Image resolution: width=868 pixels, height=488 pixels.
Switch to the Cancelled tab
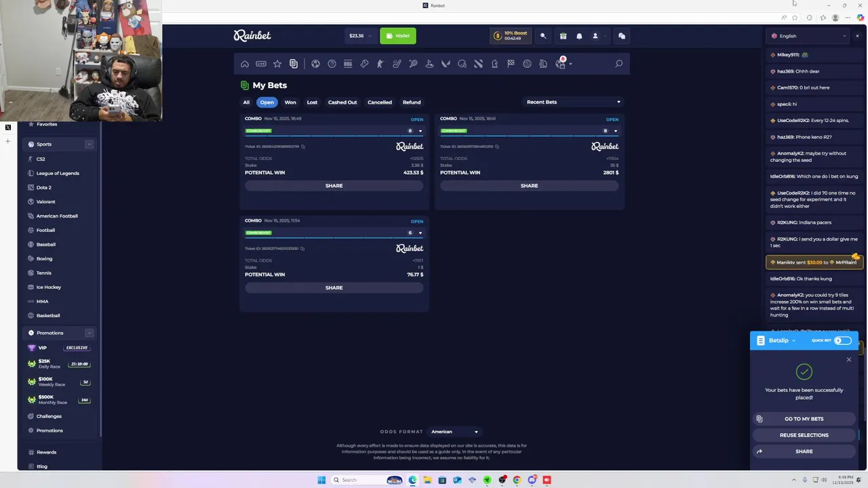380,102
